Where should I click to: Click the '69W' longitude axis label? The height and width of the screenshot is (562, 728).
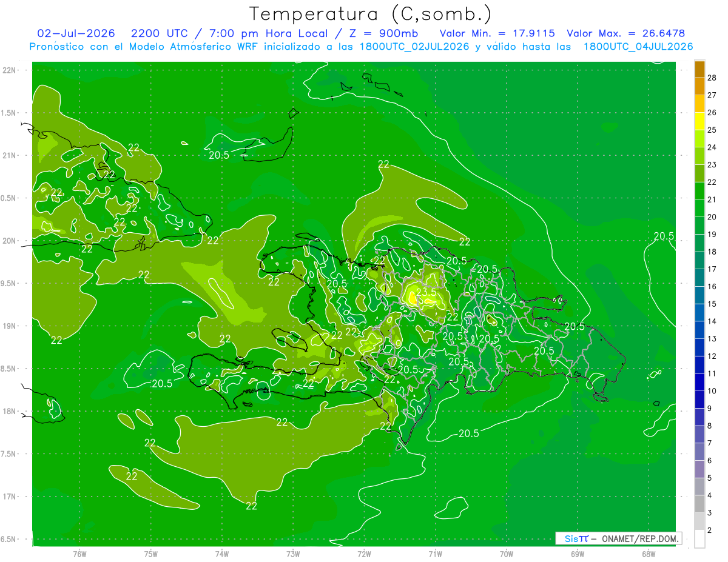coord(578,554)
